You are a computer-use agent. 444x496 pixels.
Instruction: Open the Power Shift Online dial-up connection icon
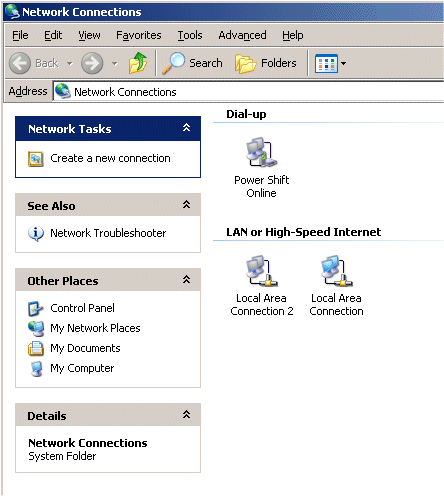coord(262,153)
